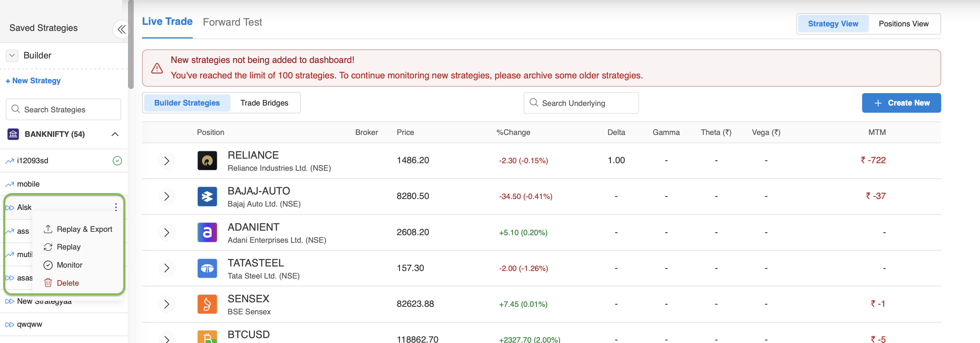Click the Vega (₹) column header
Image resolution: width=980 pixels, height=343 pixels.
(766, 132)
